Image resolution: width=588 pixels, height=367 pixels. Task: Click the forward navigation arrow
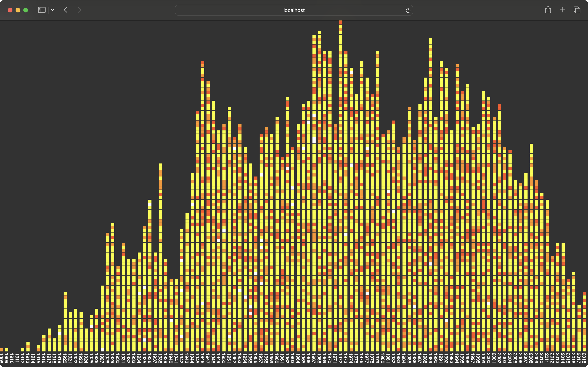[79, 10]
